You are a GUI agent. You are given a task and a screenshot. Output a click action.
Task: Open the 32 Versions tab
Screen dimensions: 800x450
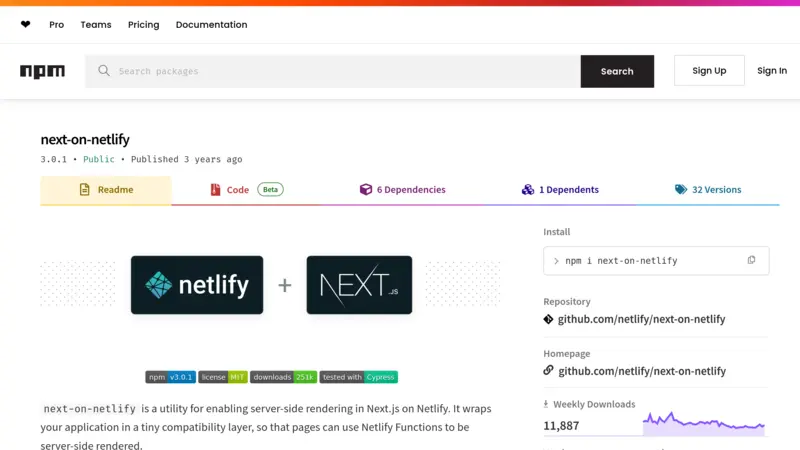[708, 190]
